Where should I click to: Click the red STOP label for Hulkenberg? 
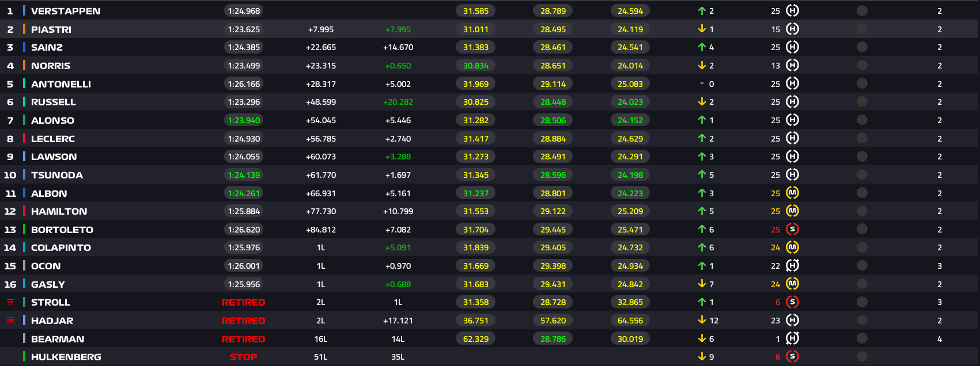click(244, 357)
